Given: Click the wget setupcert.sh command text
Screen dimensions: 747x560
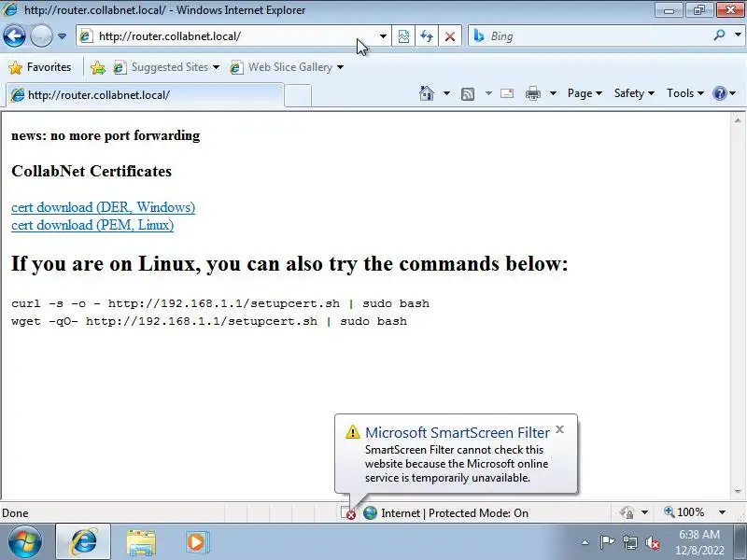Looking at the screenshot, I should 209,321.
